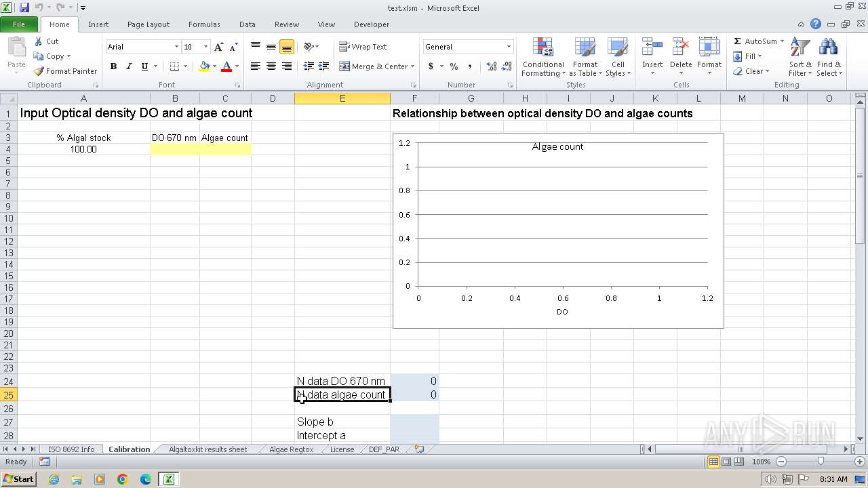
Task: Align text left in cell
Action: [x=256, y=66]
